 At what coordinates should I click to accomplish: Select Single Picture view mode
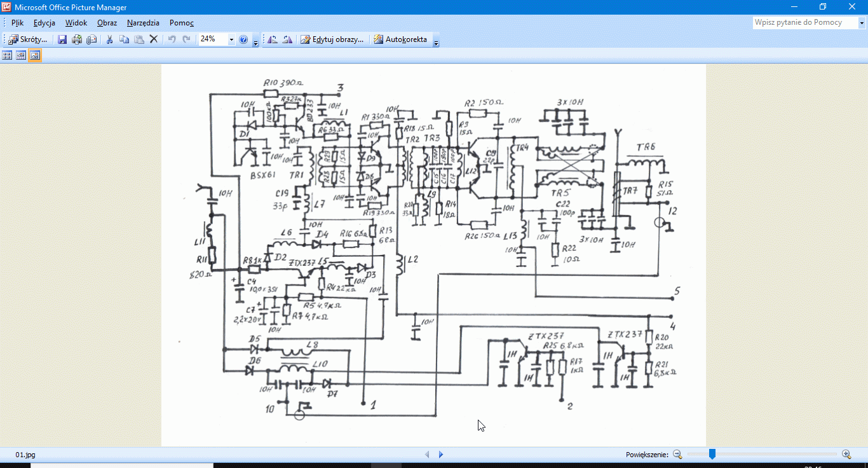click(35, 55)
